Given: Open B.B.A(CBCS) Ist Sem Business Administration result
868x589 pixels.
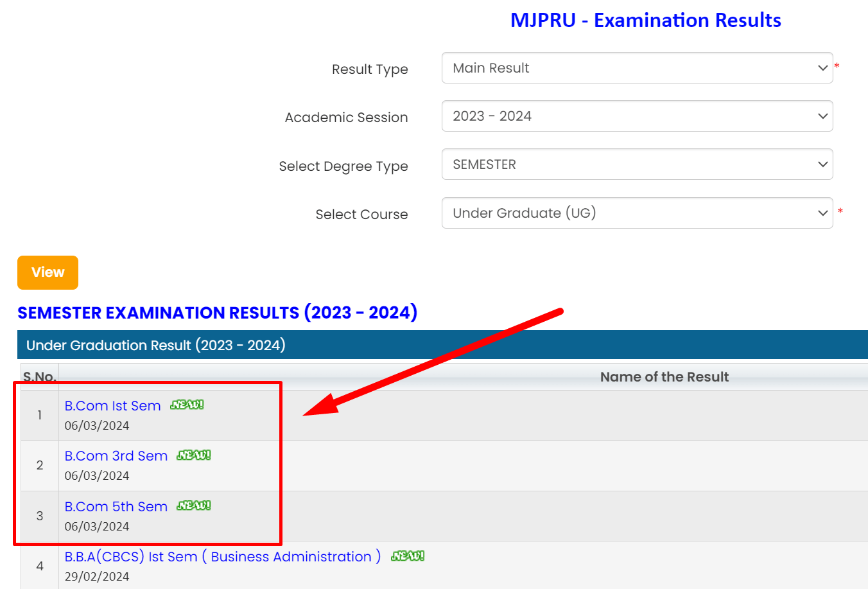Looking at the screenshot, I should pos(222,557).
